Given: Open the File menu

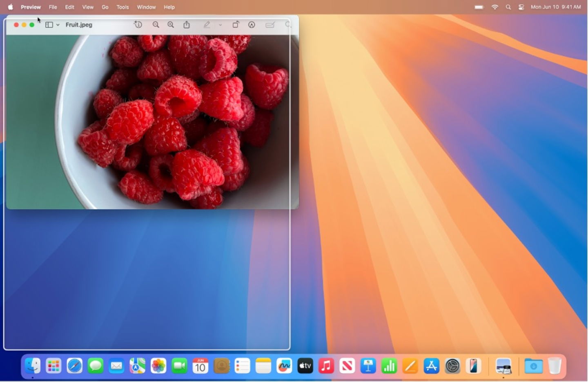Looking at the screenshot, I should 53,7.
